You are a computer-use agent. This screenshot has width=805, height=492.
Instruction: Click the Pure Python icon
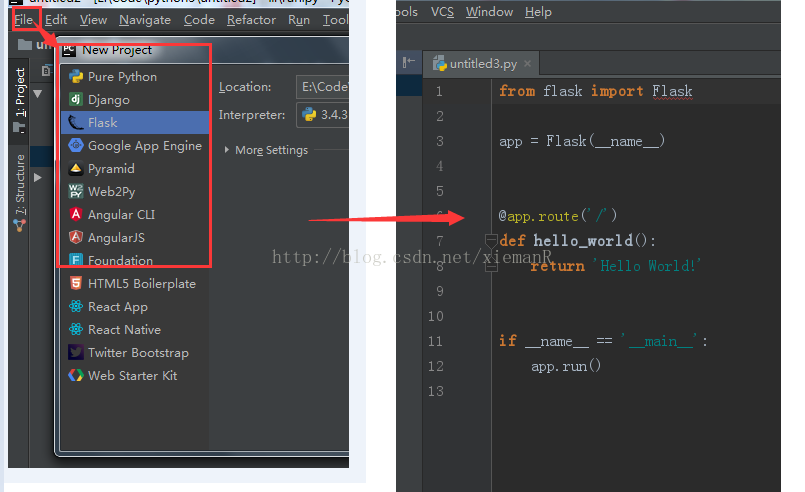(x=76, y=77)
